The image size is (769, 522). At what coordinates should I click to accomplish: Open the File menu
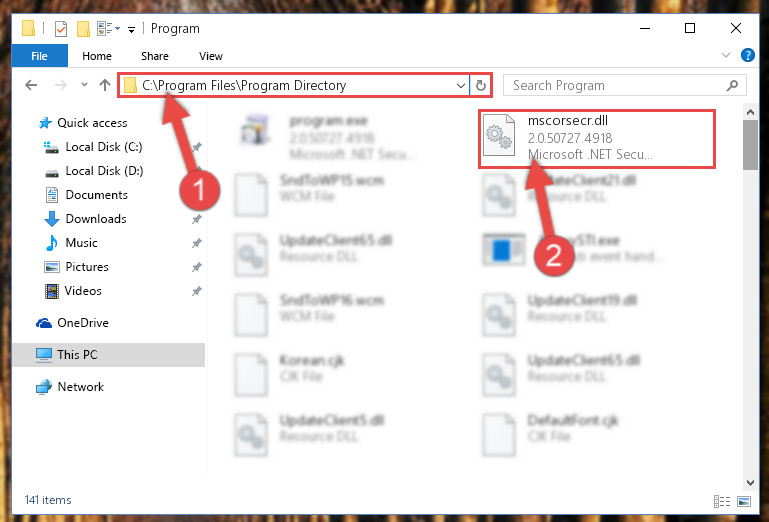pyautogui.click(x=39, y=56)
